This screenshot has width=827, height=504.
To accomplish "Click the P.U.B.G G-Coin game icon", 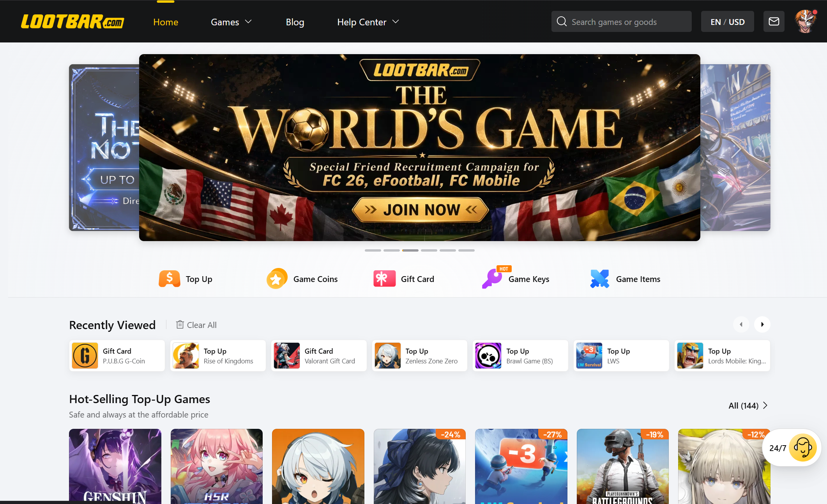I will click(x=85, y=356).
